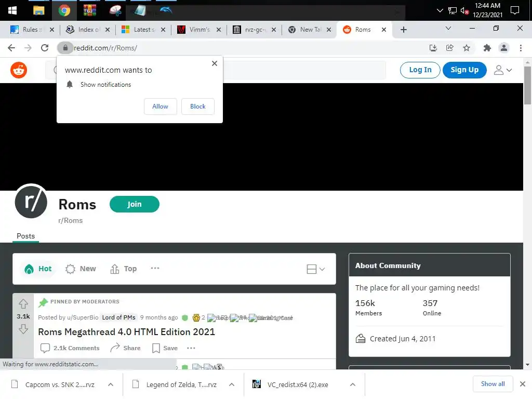Open Chrome profile avatar icon

click(x=504, y=48)
